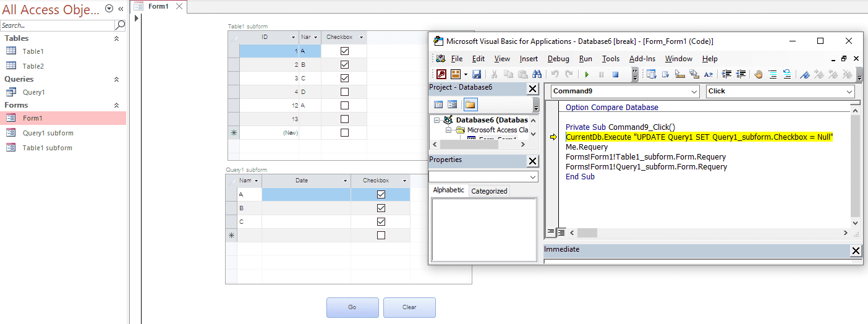Click the Outdent icon

tap(741, 74)
